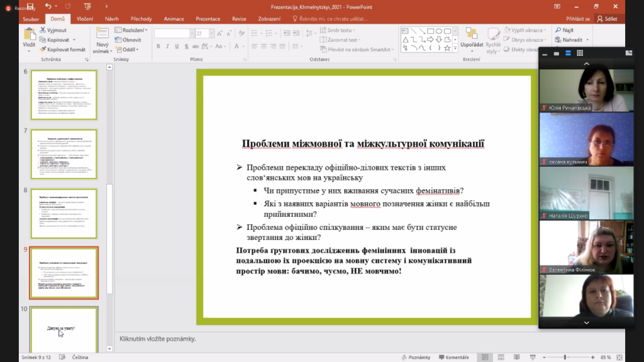The height and width of the screenshot is (362, 644).
Task: Clear all text formatting
Action: pos(241,33)
